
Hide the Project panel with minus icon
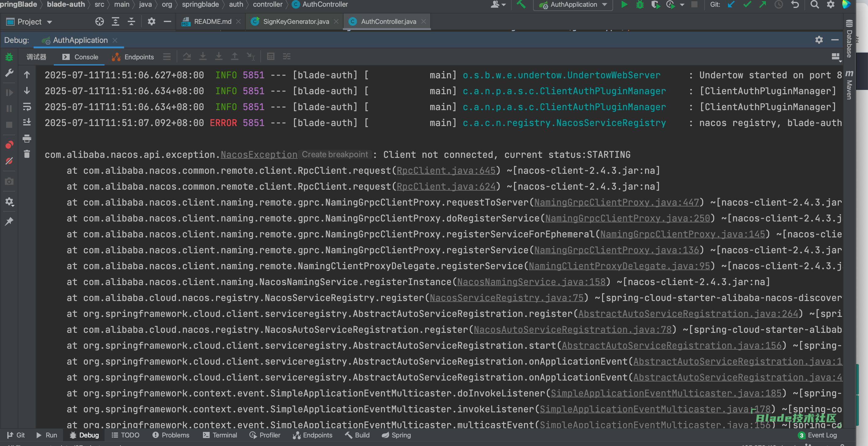coord(167,22)
